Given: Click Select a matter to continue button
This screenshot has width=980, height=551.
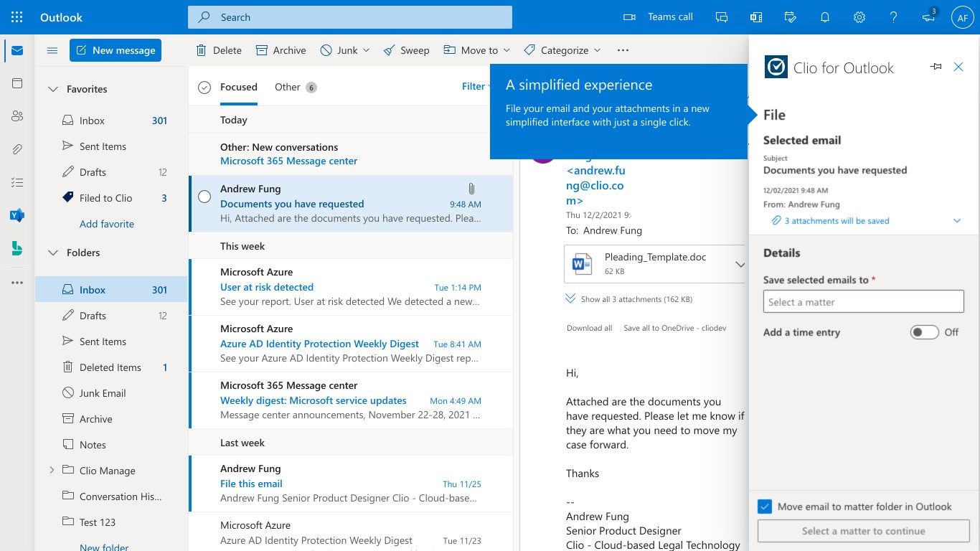Looking at the screenshot, I should point(864,531).
